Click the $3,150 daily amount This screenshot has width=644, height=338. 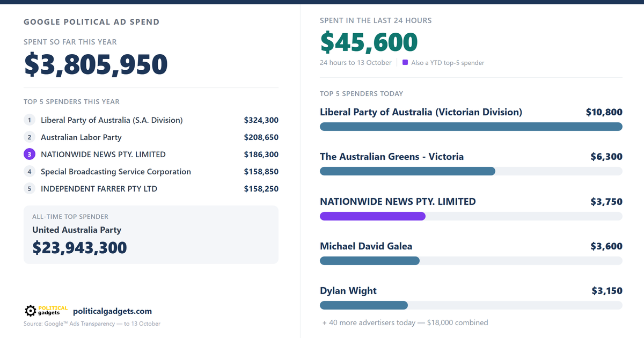607,291
